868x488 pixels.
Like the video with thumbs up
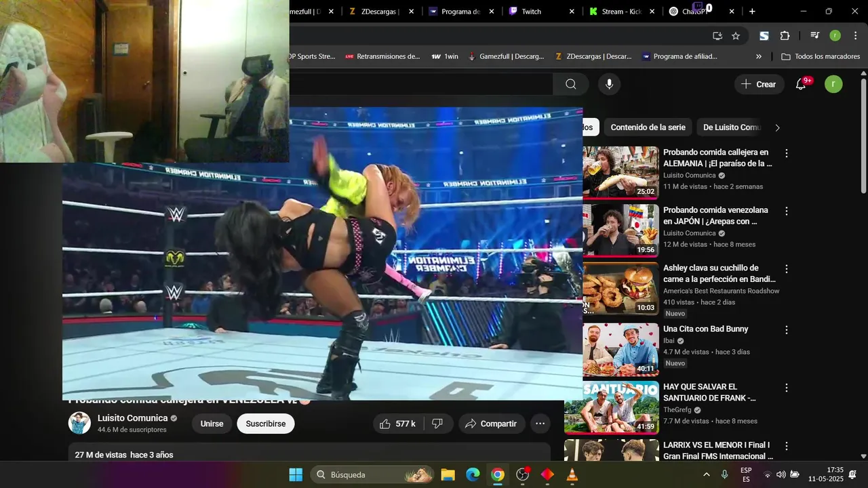[x=399, y=424]
